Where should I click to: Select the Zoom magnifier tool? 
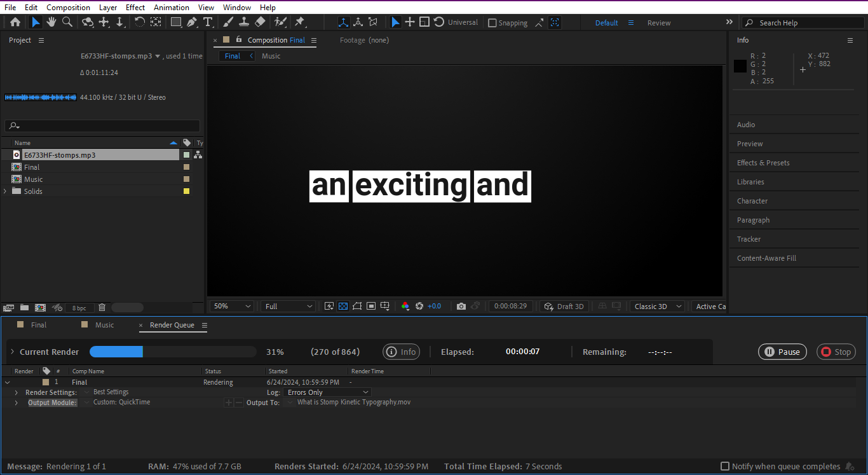[x=67, y=22]
